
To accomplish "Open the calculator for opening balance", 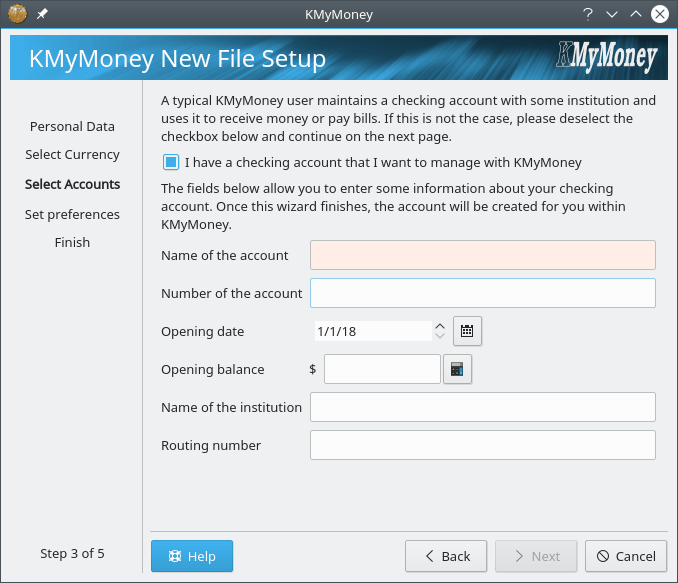I will (x=457, y=369).
